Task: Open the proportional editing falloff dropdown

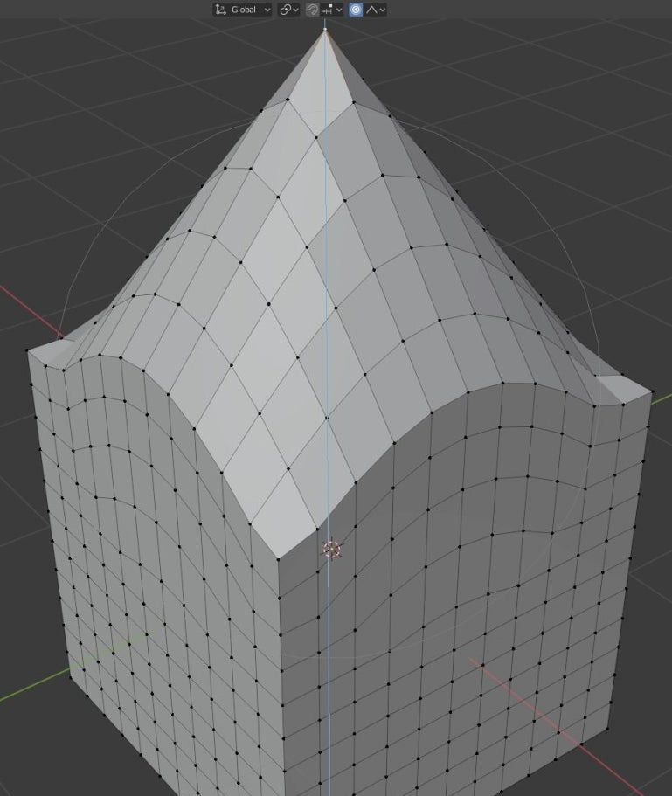Action: pyautogui.click(x=376, y=10)
